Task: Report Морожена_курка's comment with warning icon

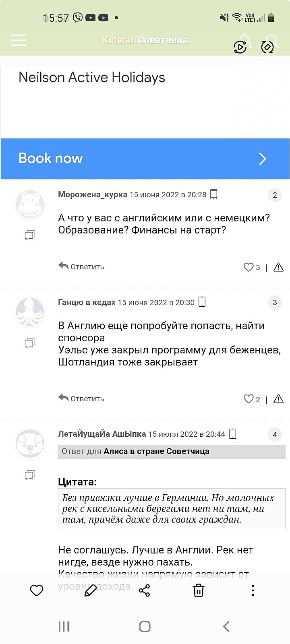Action: pyautogui.click(x=278, y=267)
